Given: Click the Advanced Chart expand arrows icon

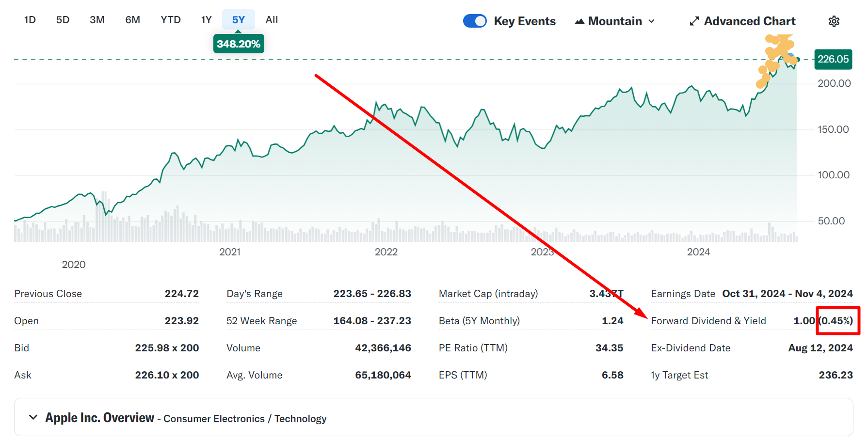Looking at the screenshot, I should pyautogui.click(x=694, y=21).
